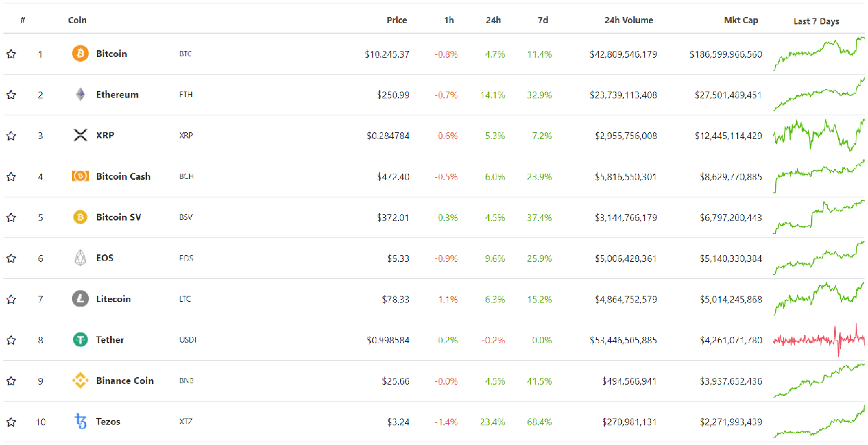Click Binance Coin's 7d change 41.5%
Viewport: 868px width, 445px height.
point(540,381)
